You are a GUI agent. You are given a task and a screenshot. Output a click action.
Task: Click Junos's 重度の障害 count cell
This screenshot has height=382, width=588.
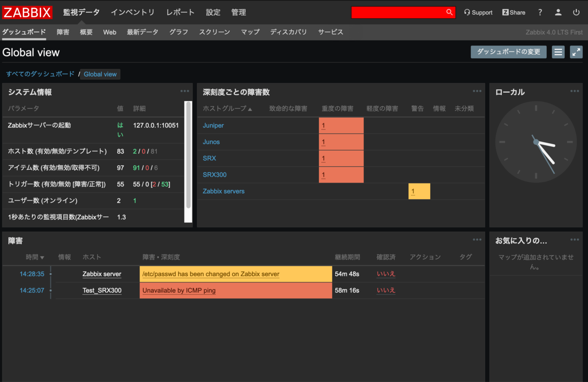click(341, 142)
